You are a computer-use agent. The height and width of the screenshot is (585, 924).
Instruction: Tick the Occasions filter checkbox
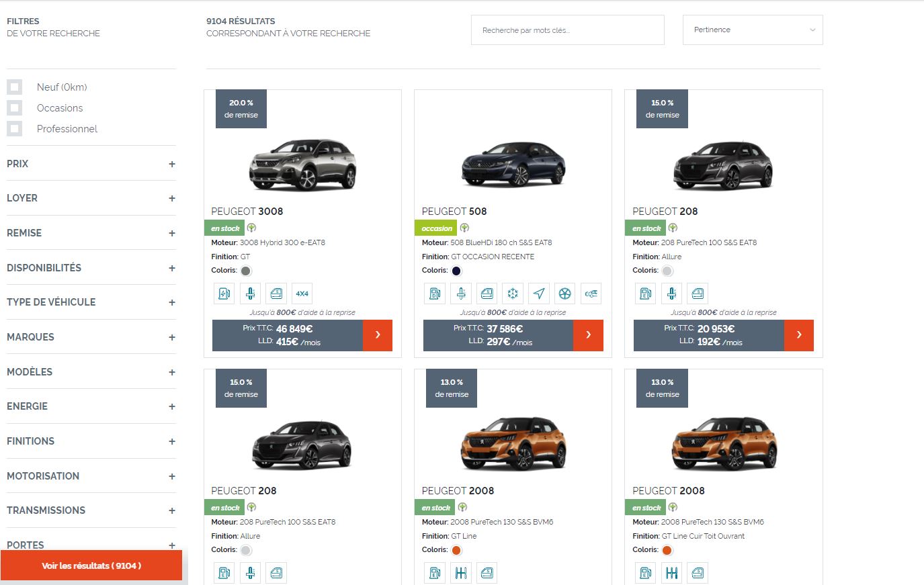(15, 108)
